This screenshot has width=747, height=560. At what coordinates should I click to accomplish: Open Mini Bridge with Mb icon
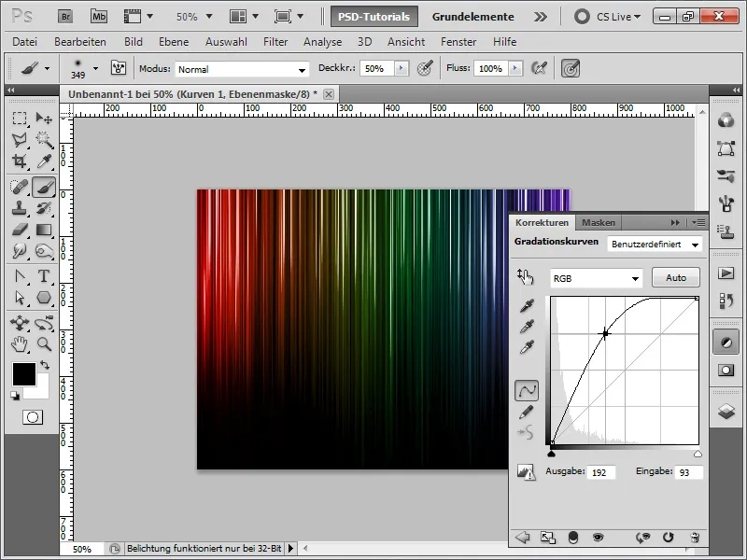(99, 17)
